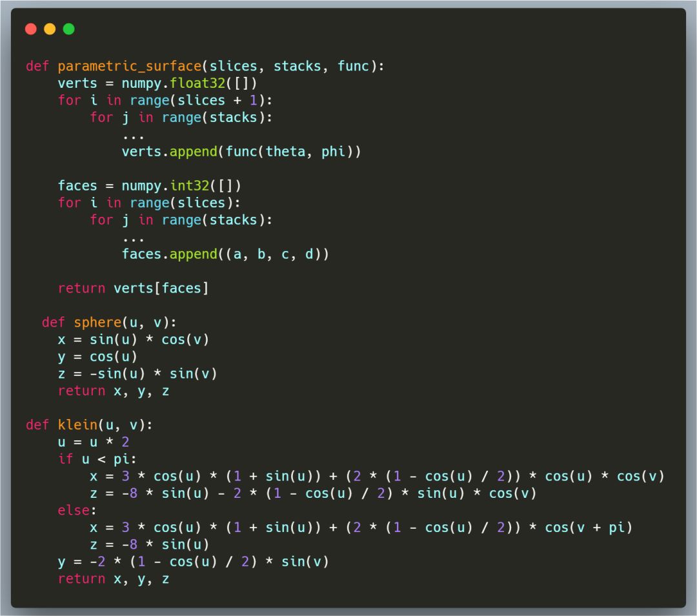The width and height of the screenshot is (697, 616).
Task: Click the 'if u < pi:' line
Action: pos(97,459)
